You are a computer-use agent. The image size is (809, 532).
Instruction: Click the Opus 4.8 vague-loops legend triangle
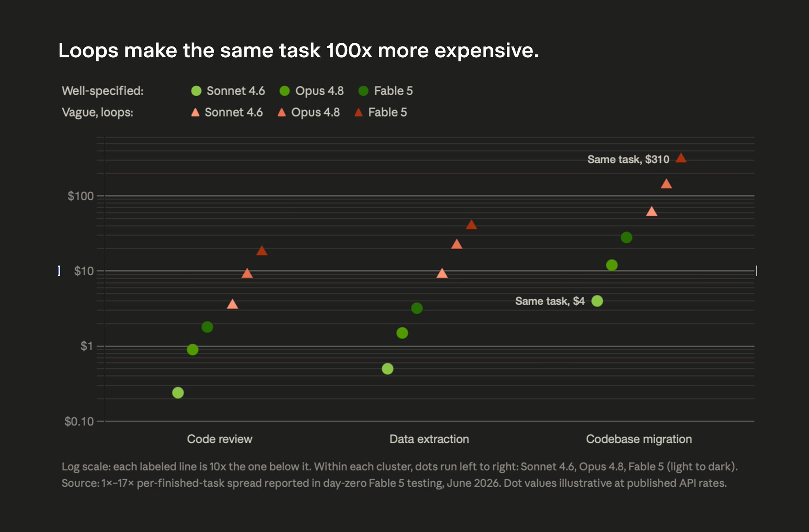tap(282, 113)
